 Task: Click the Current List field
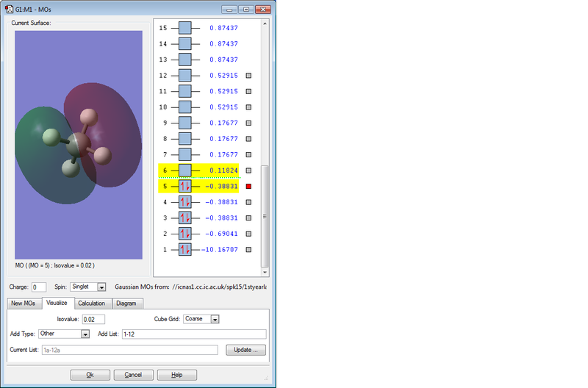130,350
